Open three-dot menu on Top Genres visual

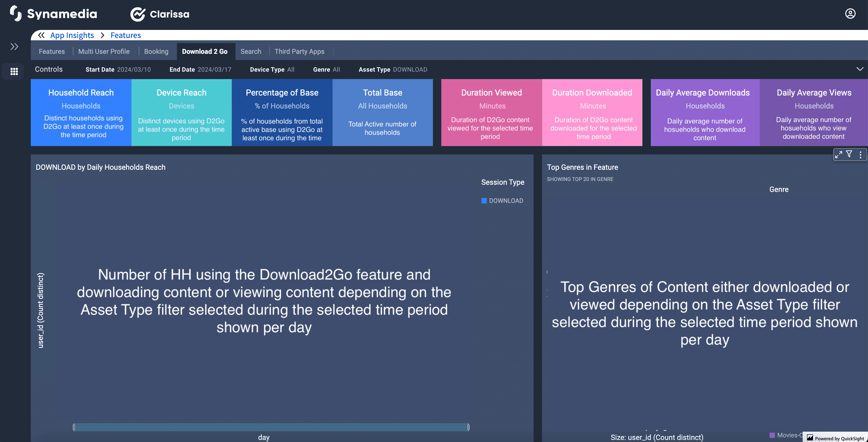[860, 155]
